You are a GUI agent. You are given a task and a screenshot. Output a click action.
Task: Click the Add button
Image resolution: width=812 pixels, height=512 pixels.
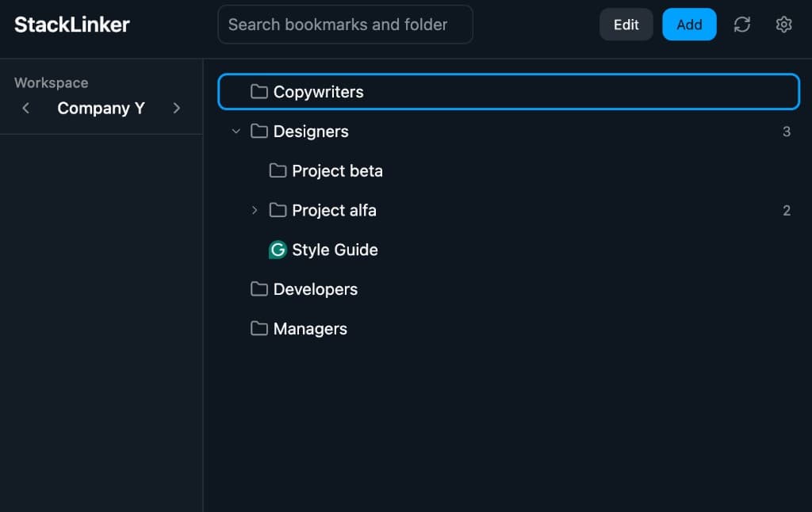[688, 25]
